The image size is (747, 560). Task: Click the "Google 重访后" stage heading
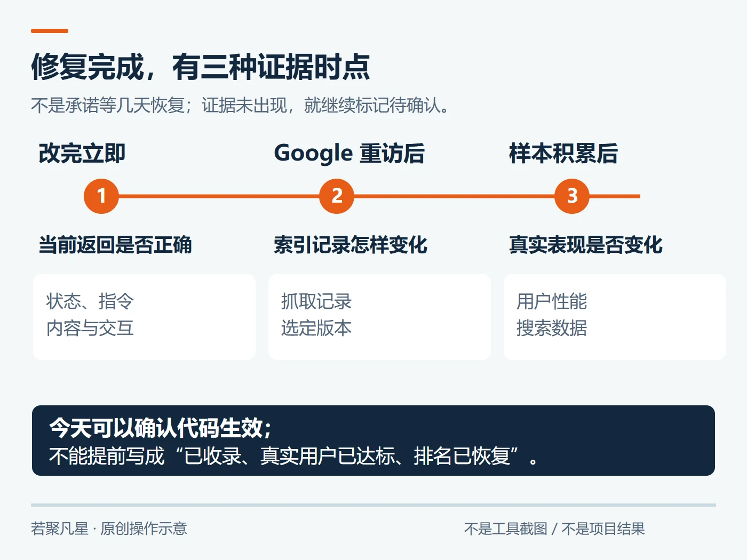349,154
